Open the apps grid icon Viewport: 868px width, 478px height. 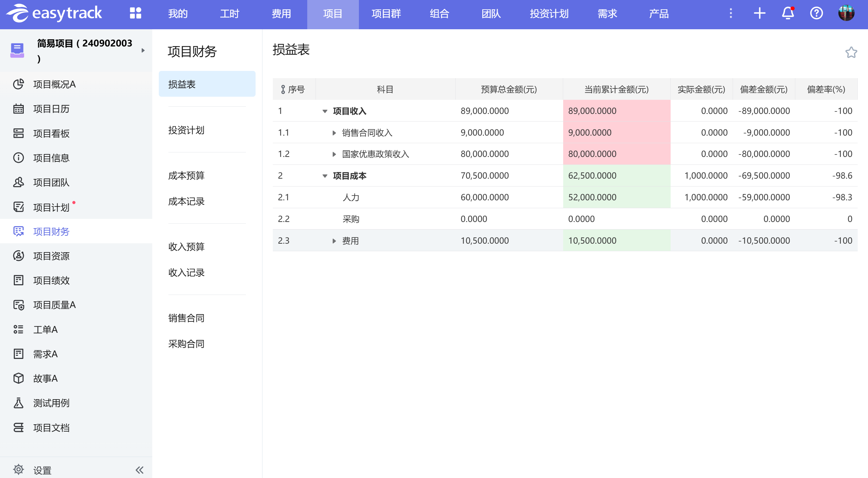tap(135, 13)
